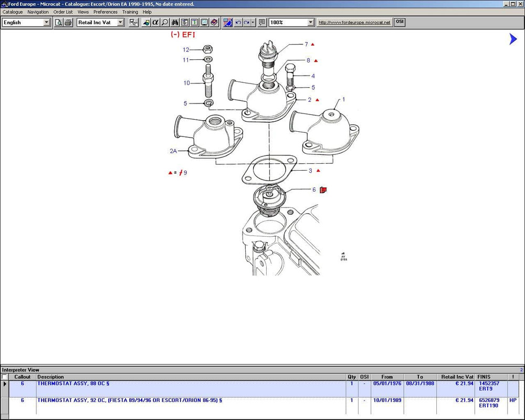
Task: Click the OSI button in the toolbar
Action: click(400, 22)
